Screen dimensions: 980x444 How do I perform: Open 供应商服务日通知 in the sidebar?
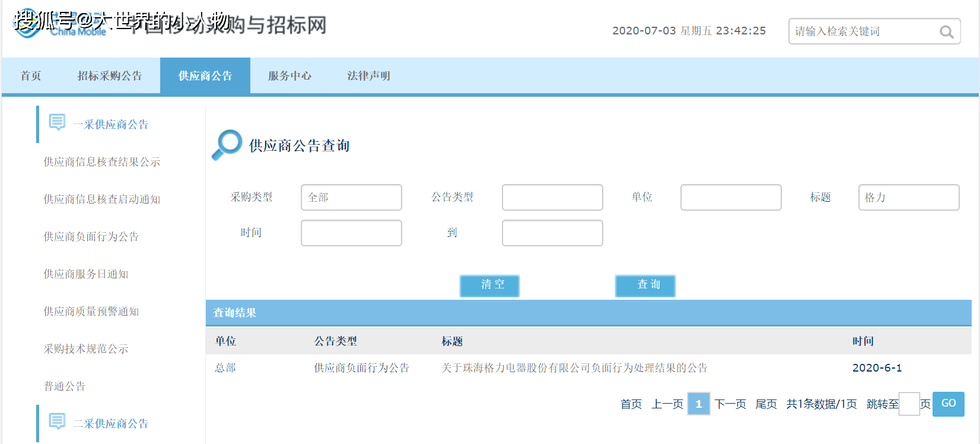(x=86, y=274)
